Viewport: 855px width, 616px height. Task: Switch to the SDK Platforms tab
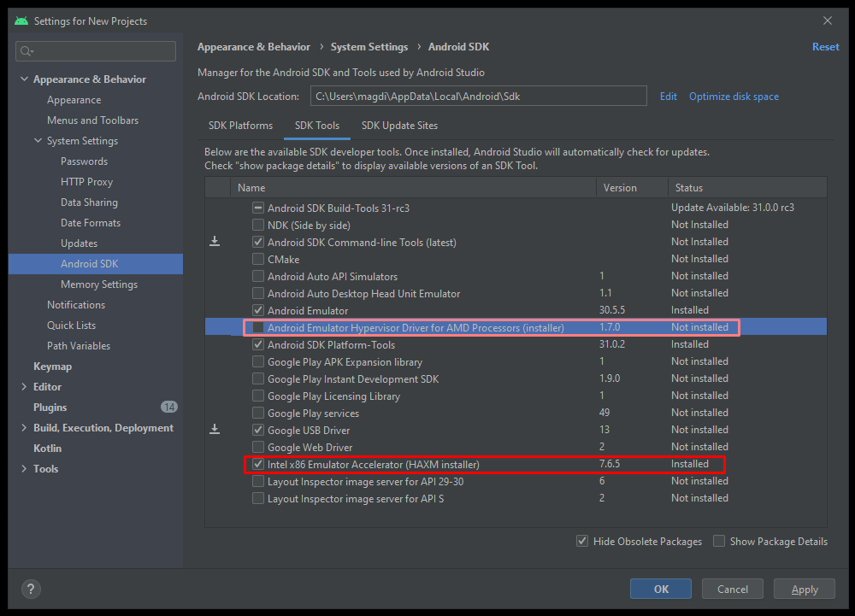click(x=240, y=126)
